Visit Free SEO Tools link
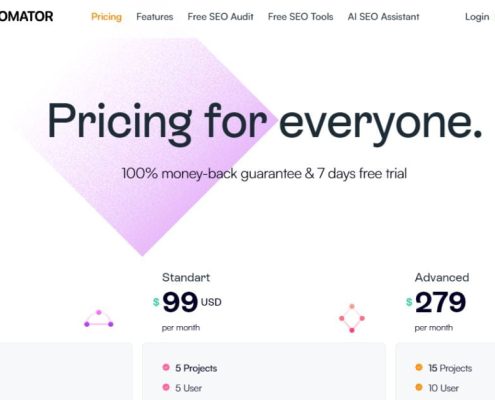495x400 pixels. point(300,17)
